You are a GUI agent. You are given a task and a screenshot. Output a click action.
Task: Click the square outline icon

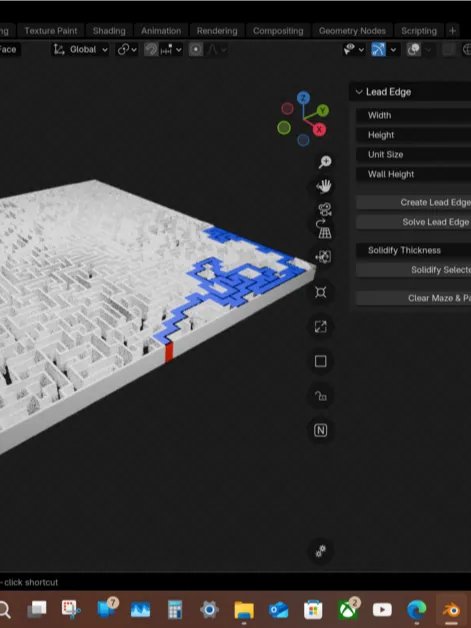pyautogui.click(x=320, y=361)
